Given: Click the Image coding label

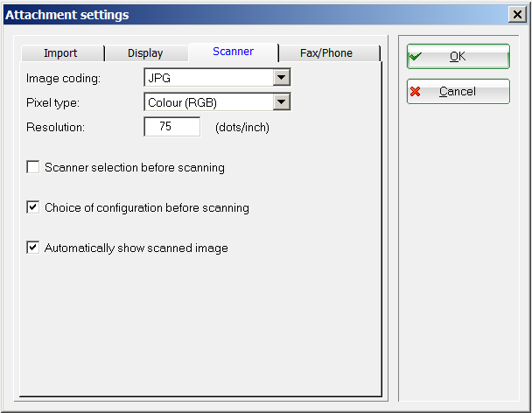Looking at the screenshot, I should 64,79.
